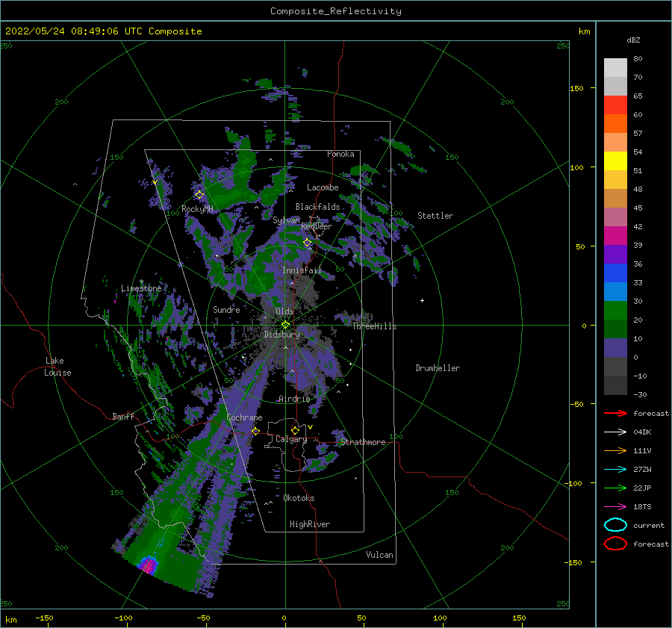
Task: Click the white 04DK arrow icon
Action: 615,432
